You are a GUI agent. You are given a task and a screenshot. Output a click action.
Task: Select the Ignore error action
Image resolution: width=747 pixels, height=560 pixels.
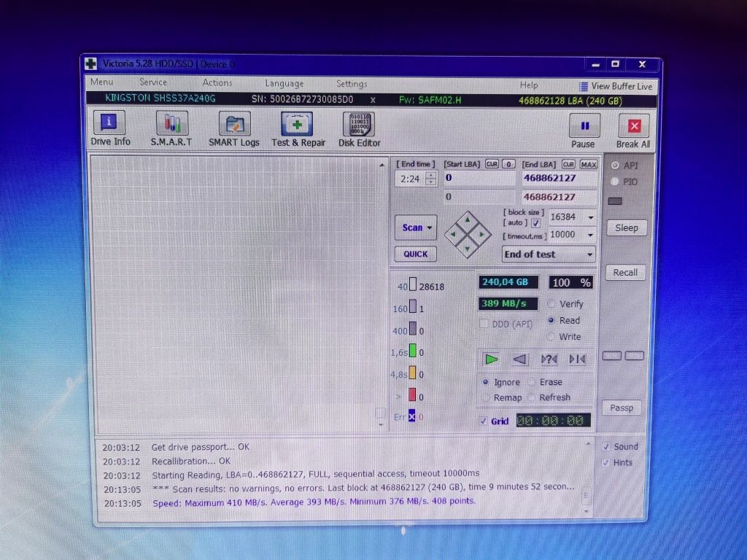pos(485,382)
